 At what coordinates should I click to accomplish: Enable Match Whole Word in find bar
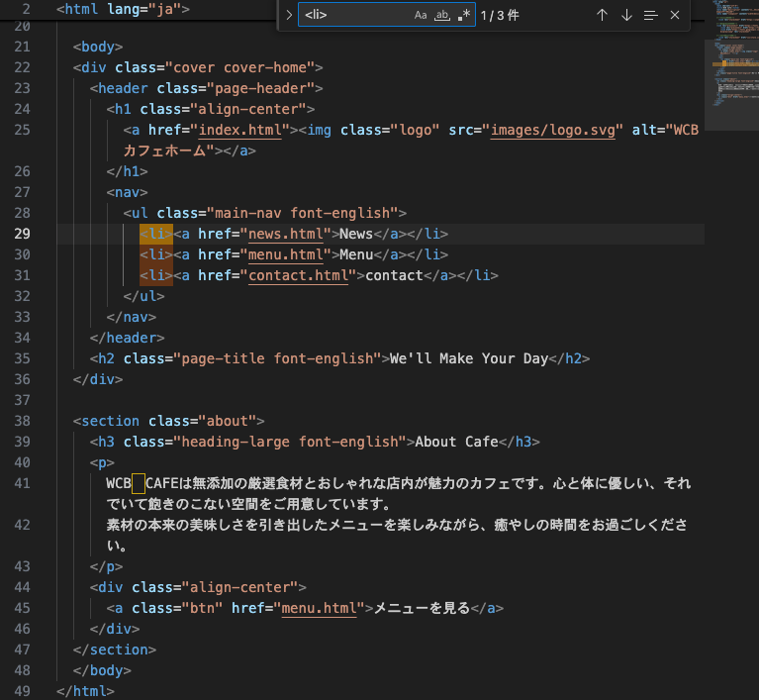[x=442, y=16]
